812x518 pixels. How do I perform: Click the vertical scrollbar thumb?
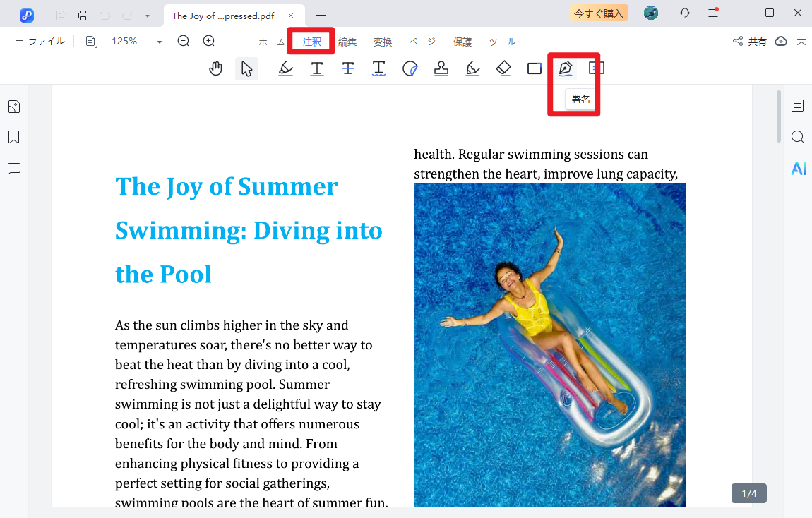[x=779, y=116]
